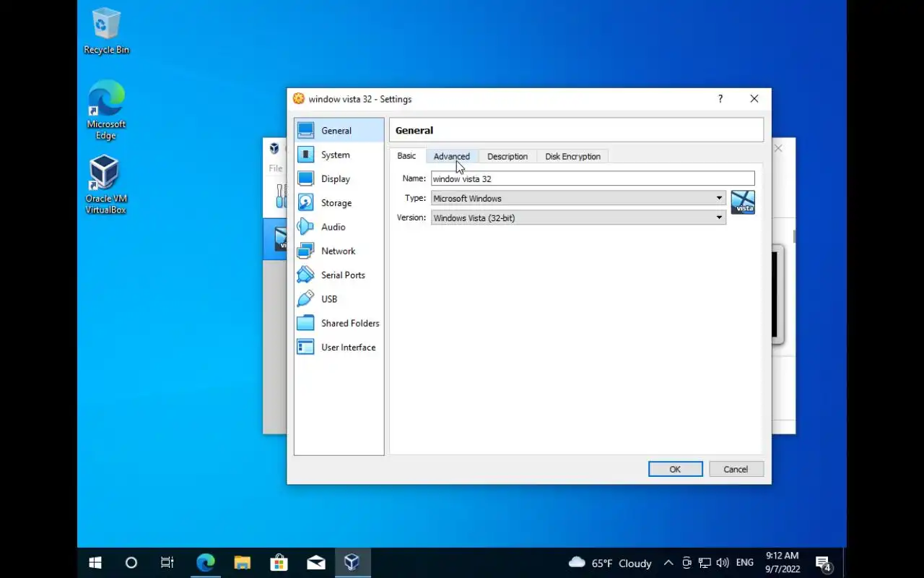Open the System settings icon
The width and height of the screenshot is (924, 578).
(x=305, y=155)
